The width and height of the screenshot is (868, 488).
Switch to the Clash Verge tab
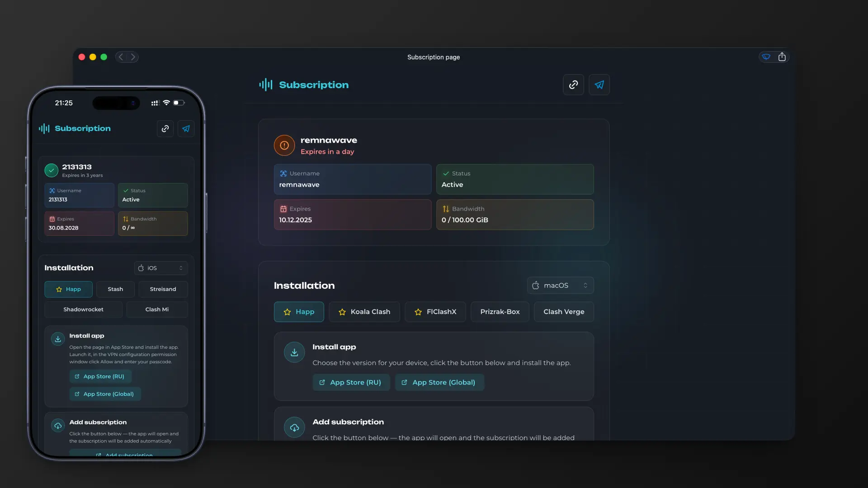coord(563,312)
